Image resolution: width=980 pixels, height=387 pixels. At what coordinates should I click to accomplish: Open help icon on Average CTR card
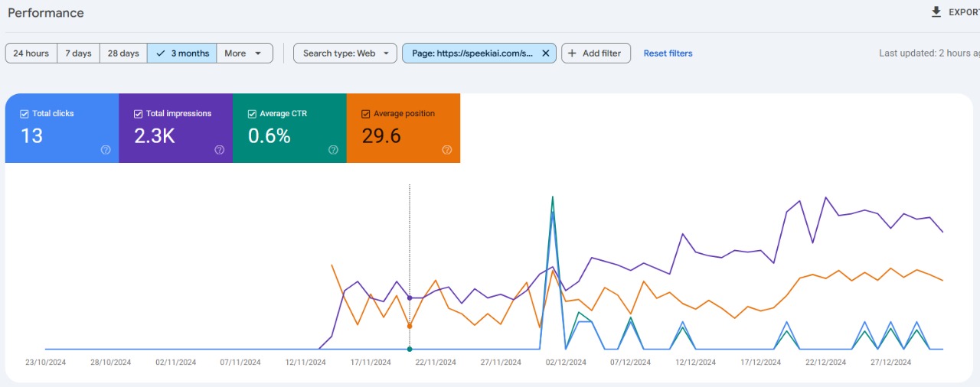coord(333,150)
